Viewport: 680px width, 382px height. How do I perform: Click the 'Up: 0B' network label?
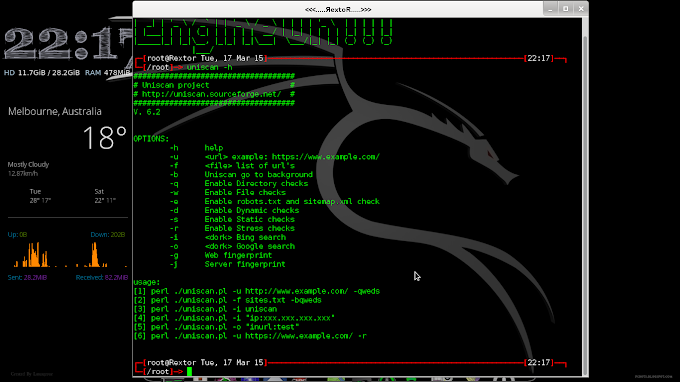click(17, 235)
